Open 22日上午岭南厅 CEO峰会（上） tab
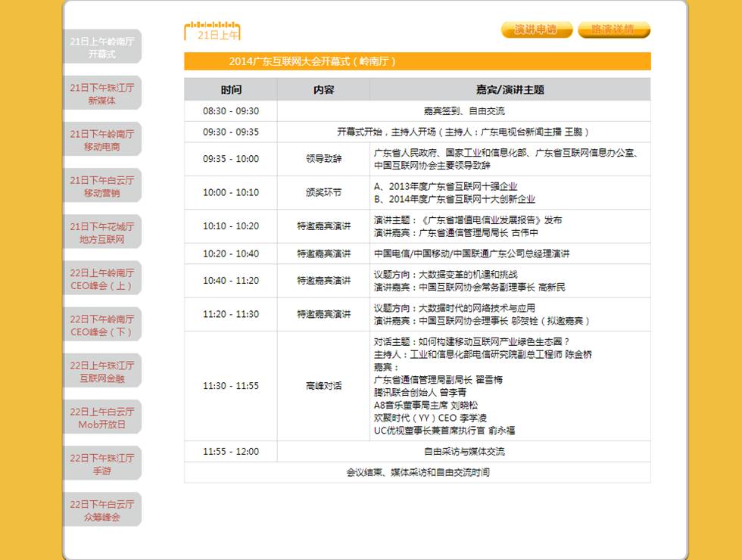The image size is (742, 560). [x=102, y=278]
